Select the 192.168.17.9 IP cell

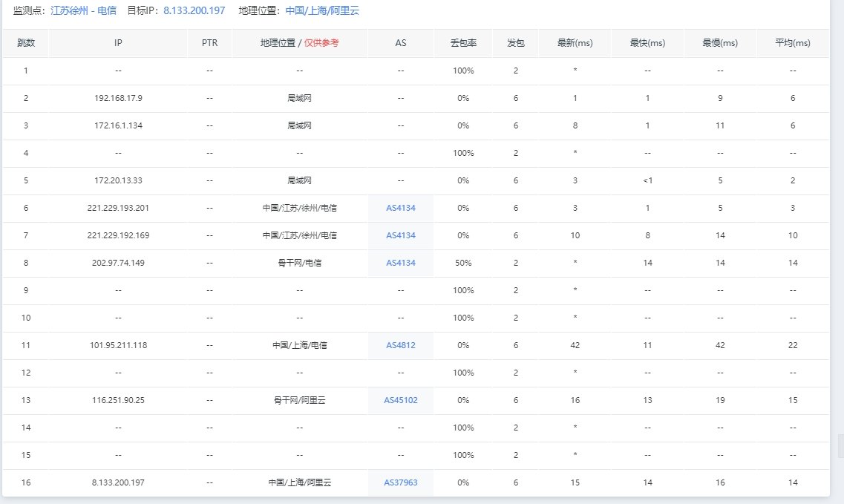click(118, 98)
